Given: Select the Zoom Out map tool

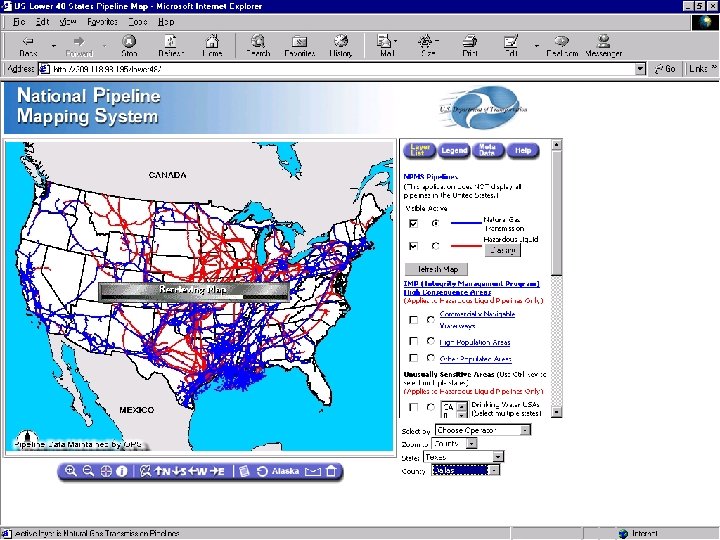Looking at the screenshot, I should [x=88, y=471].
